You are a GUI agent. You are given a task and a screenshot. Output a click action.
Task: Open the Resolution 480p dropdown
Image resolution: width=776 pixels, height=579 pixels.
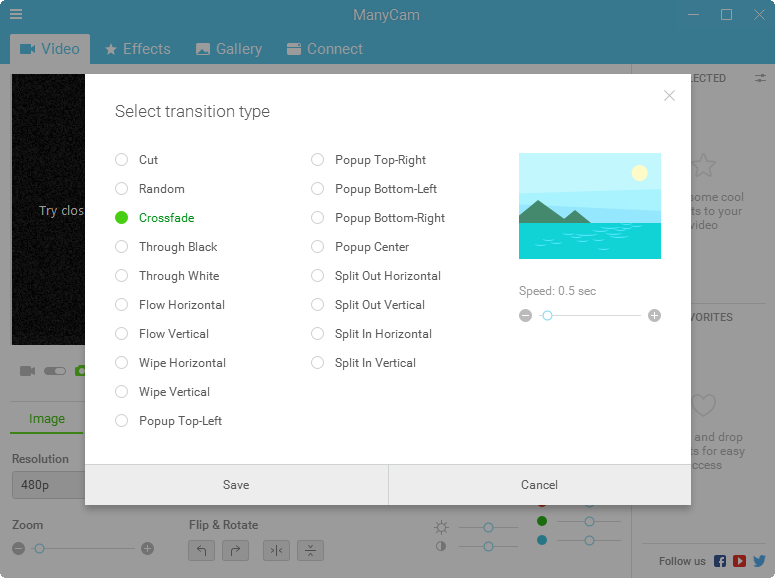[x=47, y=486]
